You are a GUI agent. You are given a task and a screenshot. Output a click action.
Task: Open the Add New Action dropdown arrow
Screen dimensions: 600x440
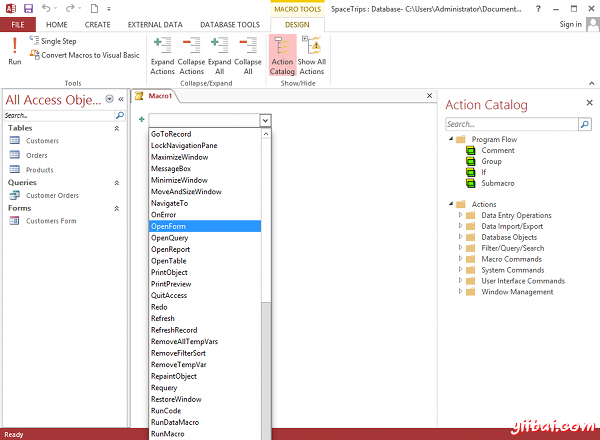coord(265,120)
